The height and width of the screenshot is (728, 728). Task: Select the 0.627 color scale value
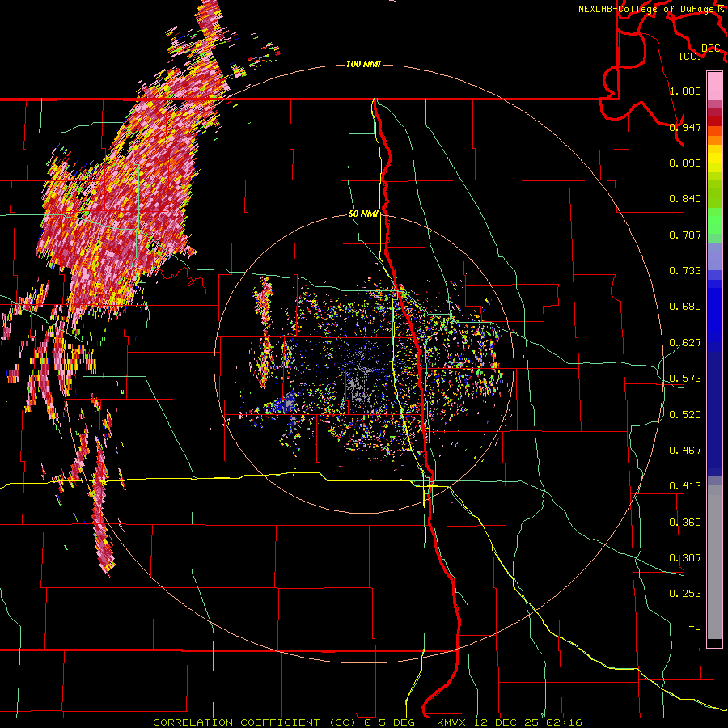coord(685,343)
